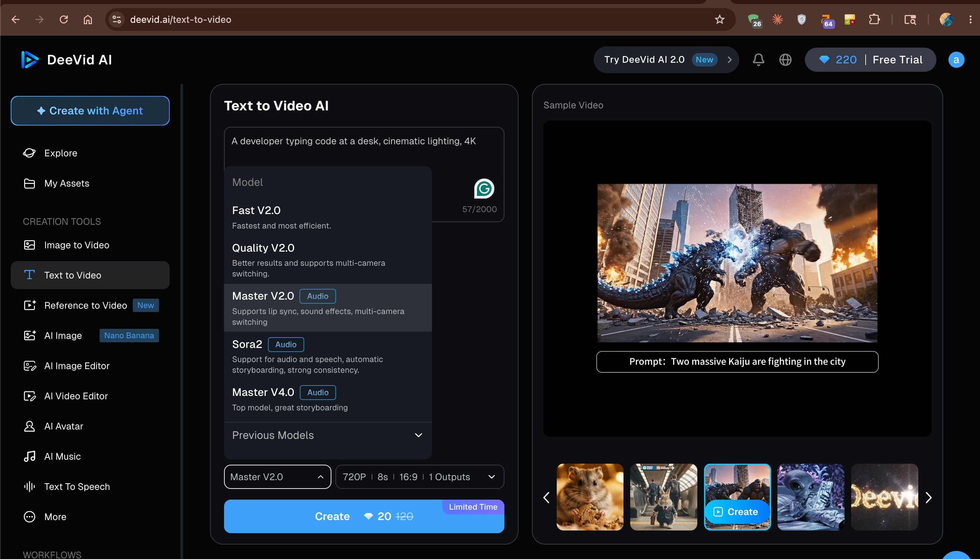Select the Fast V2.0 model

[328, 217]
